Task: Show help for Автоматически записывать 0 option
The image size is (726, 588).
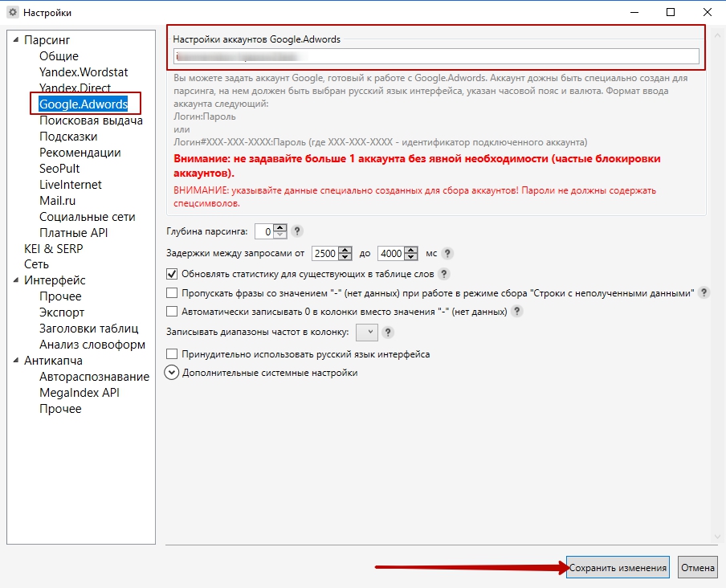Action: point(516,312)
